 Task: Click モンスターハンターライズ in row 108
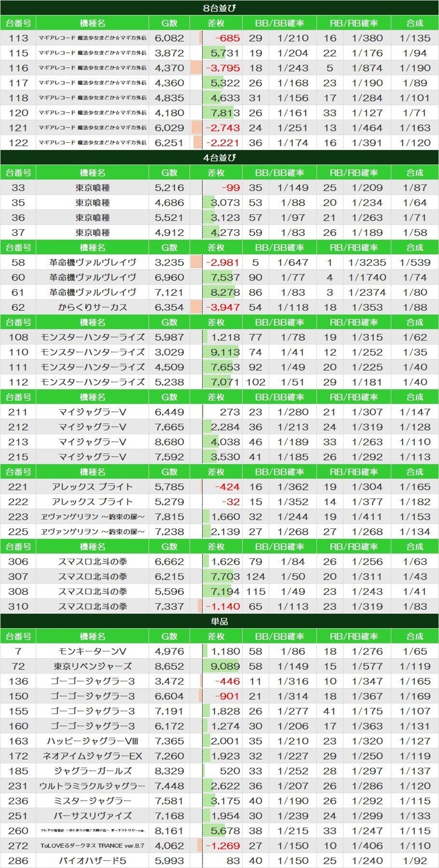coord(93,337)
